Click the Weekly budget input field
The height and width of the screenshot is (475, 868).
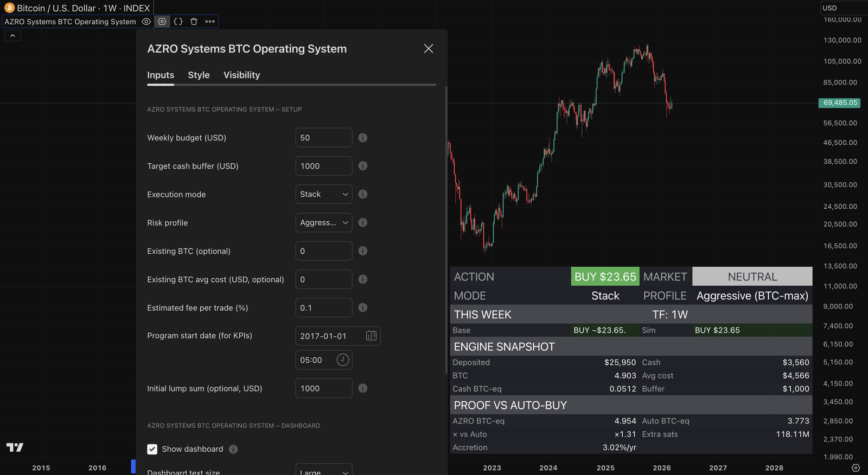(x=324, y=138)
